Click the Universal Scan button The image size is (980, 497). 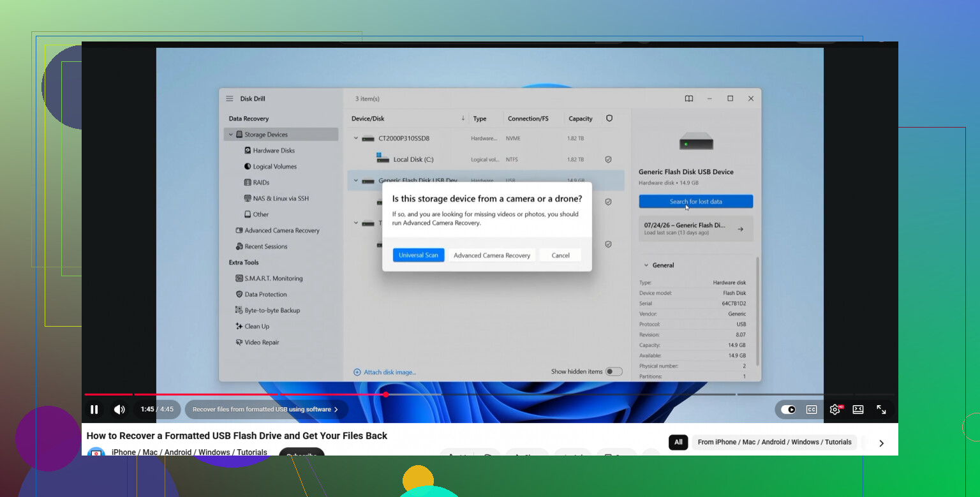419,255
